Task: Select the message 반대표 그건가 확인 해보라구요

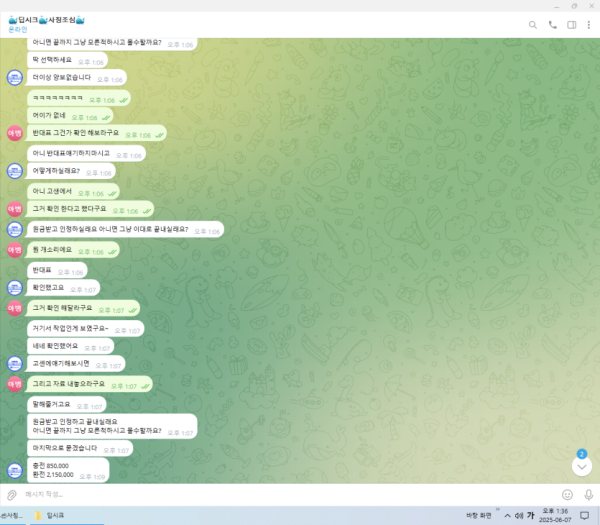Action: [x=96, y=133]
